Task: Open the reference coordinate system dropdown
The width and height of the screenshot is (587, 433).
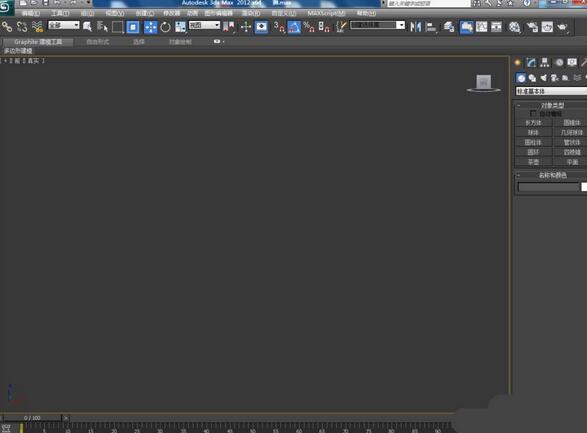Action: [x=204, y=25]
